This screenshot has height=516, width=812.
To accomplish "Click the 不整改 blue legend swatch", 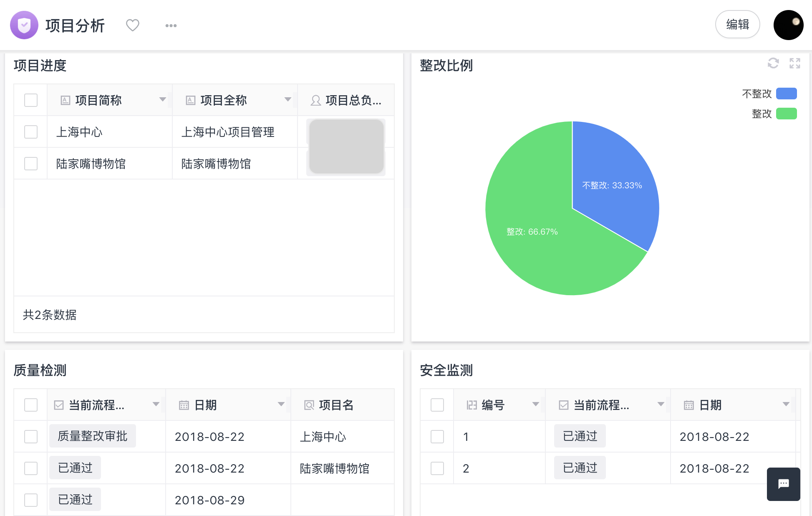I will 787,94.
